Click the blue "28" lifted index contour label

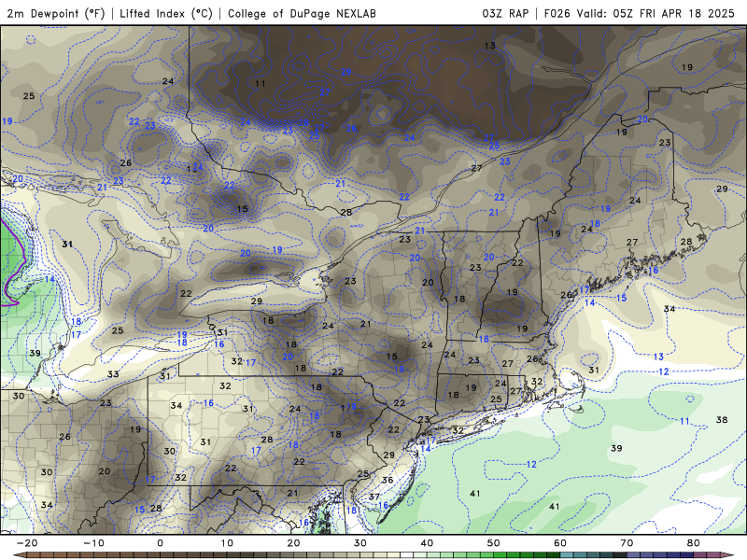pyautogui.click(x=303, y=122)
